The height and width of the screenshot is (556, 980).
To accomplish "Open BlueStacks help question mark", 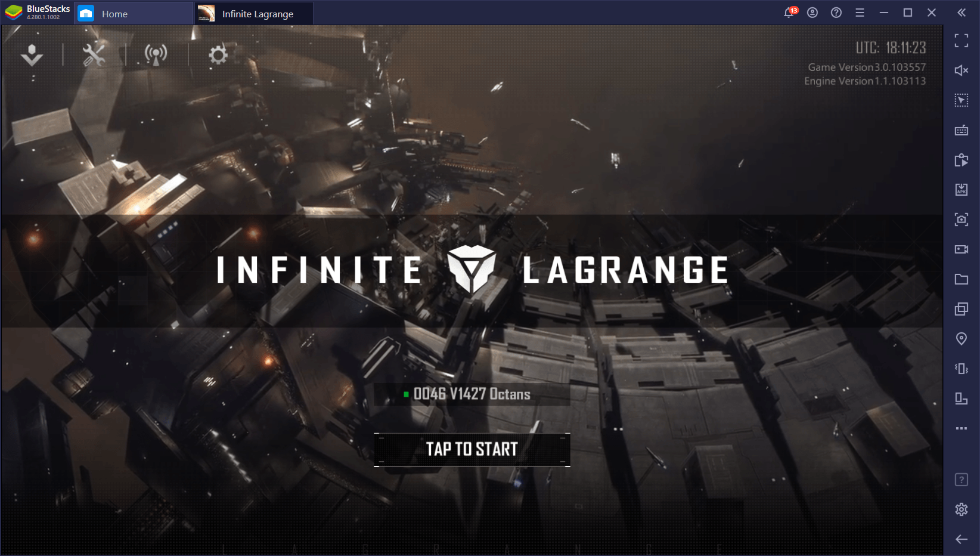I will (836, 13).
